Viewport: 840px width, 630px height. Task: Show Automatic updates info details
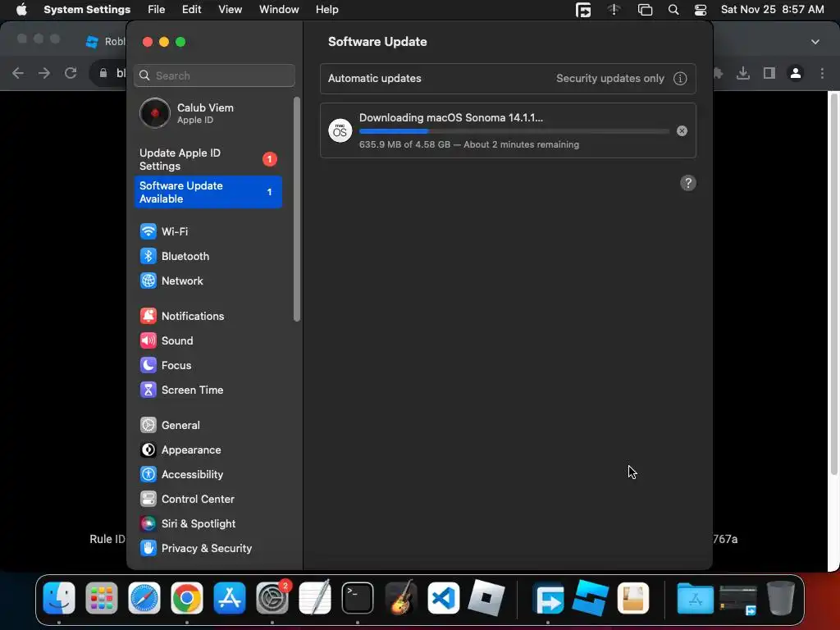[x=680, y=79]
